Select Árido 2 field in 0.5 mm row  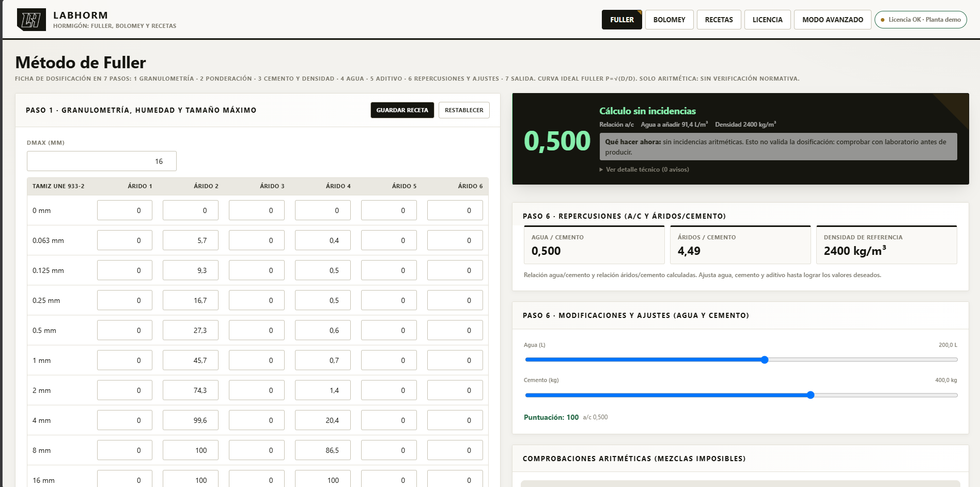click(191, 330)
